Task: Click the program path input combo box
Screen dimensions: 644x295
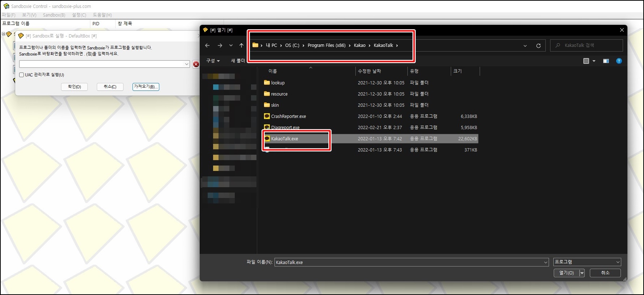Action: 104,64
